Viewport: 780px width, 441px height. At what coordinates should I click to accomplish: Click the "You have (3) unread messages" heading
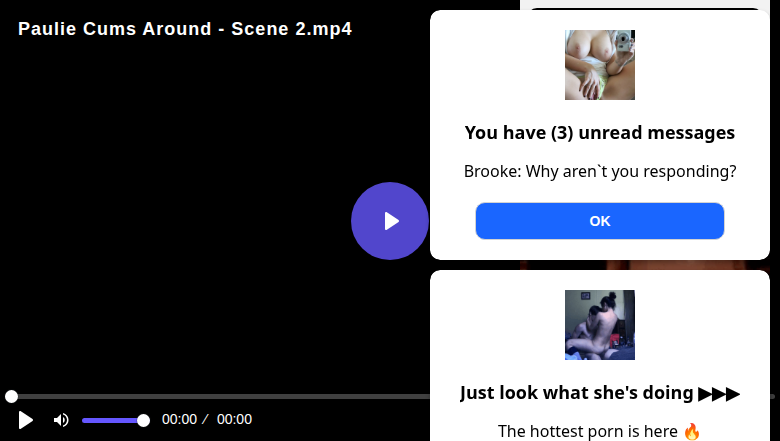600,133
